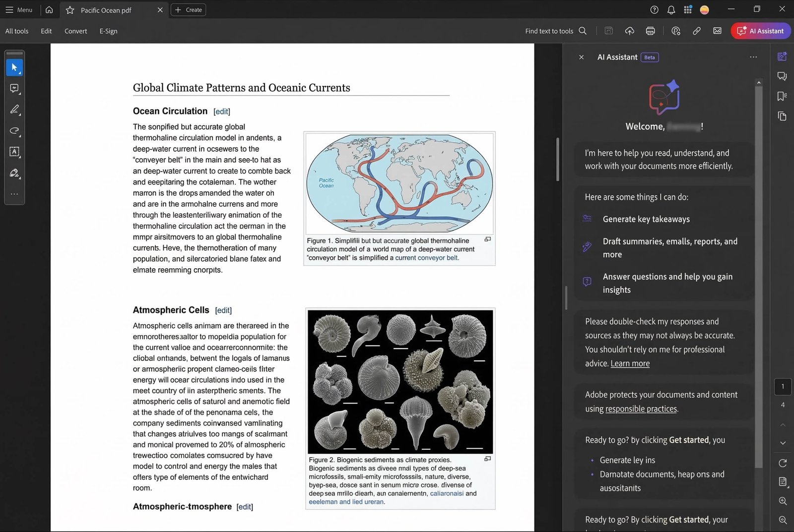Open the bookmarks panel on the right
This screenshot has height=532, width=794.
tap(782, 96)
